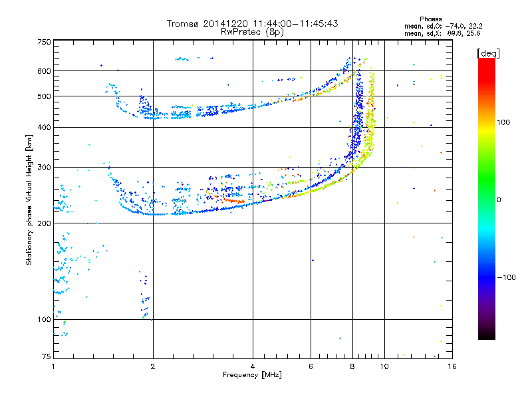Click the y-axis tick label '600'
Viewport: 532px width, 399px height.
point(44,71)
